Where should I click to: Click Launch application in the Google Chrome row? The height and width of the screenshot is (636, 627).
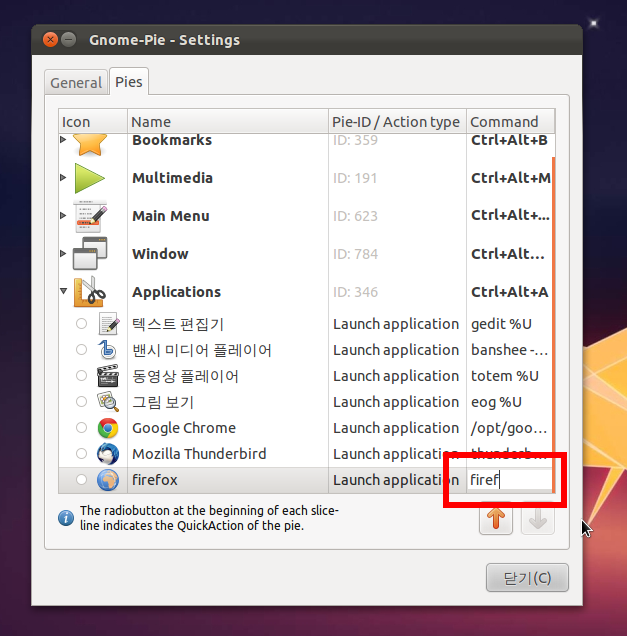pos(396,428)
